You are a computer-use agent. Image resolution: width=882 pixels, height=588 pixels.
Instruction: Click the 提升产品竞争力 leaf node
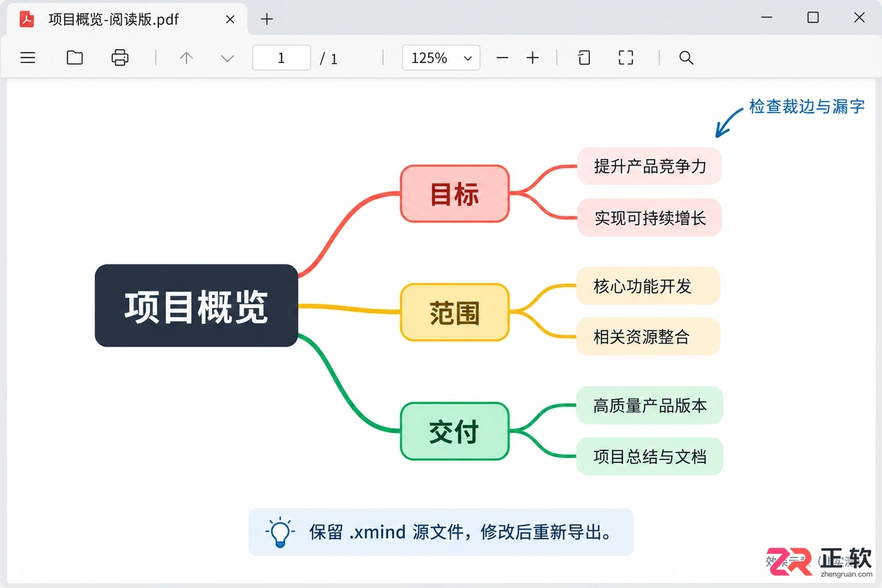(x=649, y=166)
